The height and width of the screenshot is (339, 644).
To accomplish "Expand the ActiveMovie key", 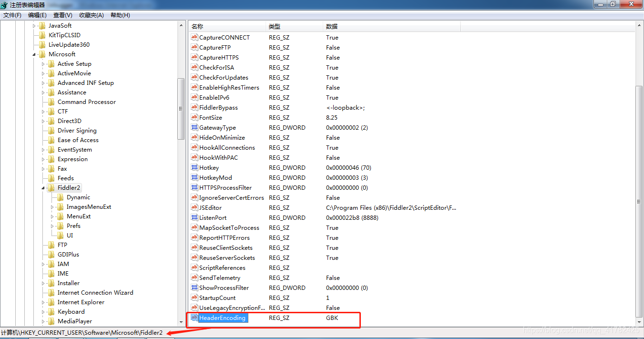I will (43, 73).
